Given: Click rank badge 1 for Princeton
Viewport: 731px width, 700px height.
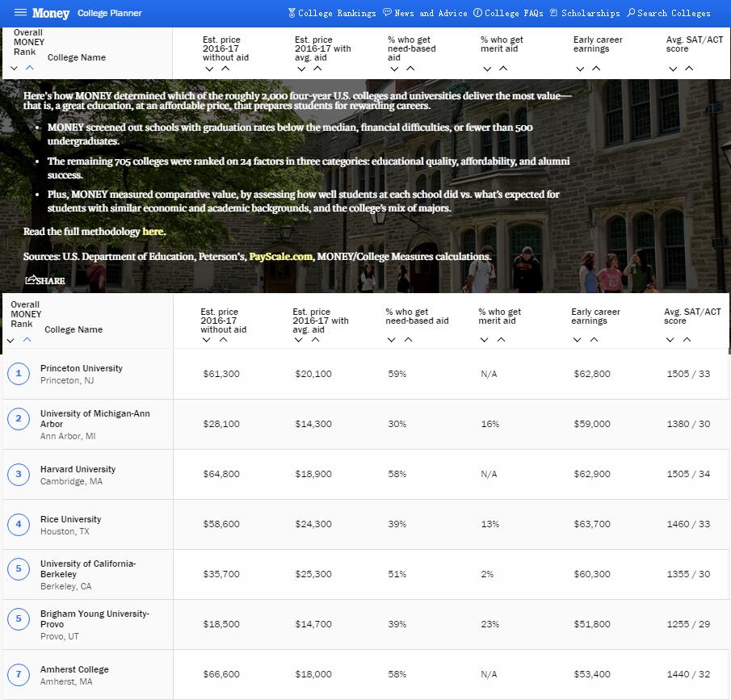Looking at the screenshot, I should pyautogui.click(x=19, y=373).
